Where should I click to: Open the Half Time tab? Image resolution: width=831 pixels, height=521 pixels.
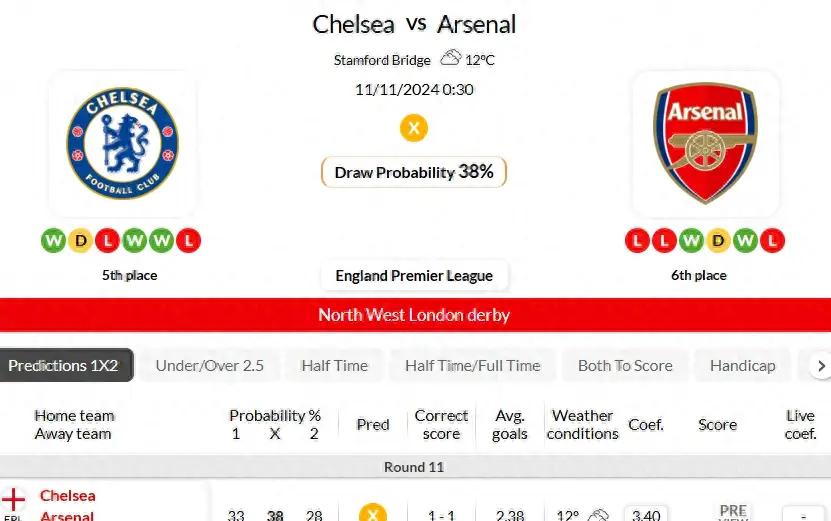tap(334, 366)
